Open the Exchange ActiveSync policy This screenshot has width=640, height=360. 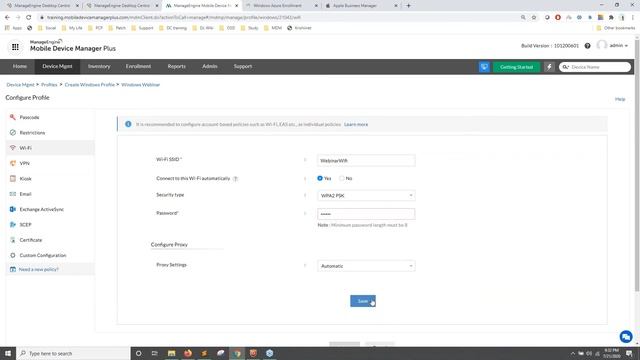42,209
